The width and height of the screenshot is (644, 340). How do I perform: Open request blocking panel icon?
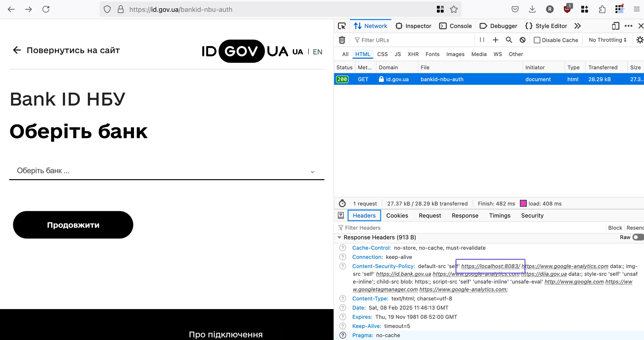[x=523, y=40]
